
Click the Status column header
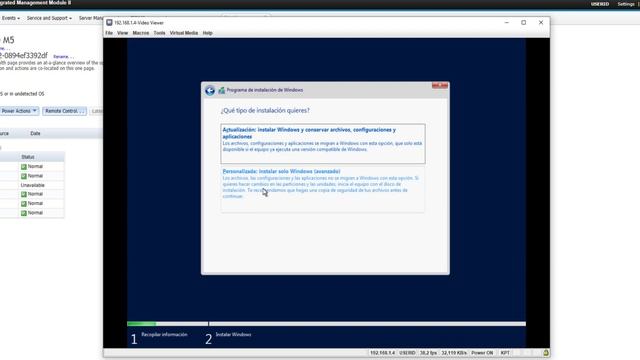pos(28,157)
